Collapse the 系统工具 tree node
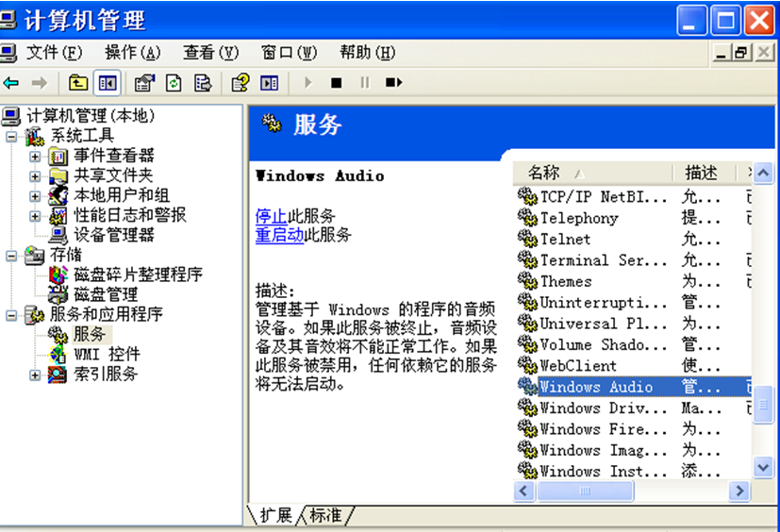Image resolution: width=780 pixels, height=532 pixels. pyautogui.click(x=11, y=136)
